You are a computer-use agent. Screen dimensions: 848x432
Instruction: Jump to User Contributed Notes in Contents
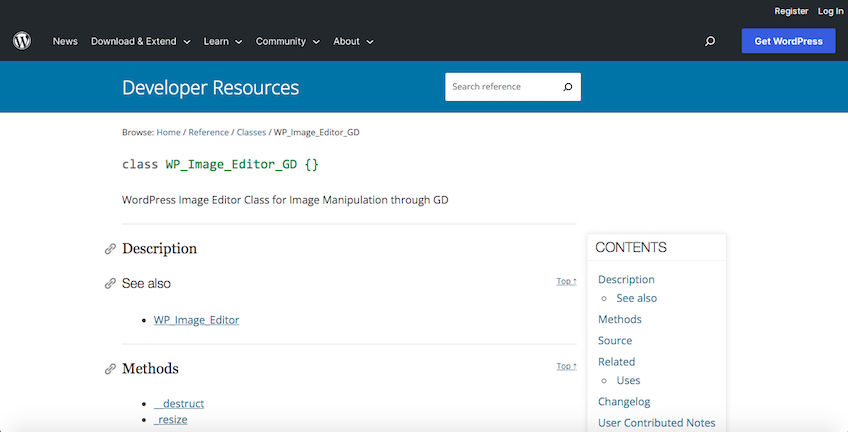coord(657,423)
